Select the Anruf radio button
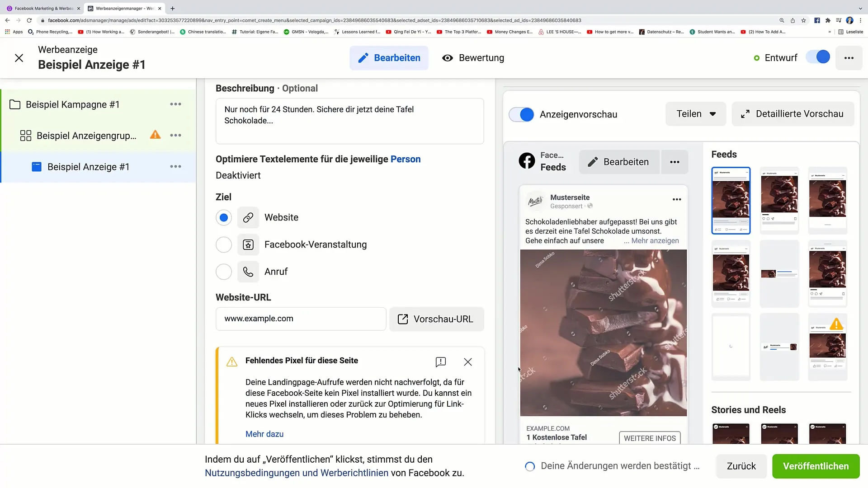This screenshot has height=488, width=868. 224,272
